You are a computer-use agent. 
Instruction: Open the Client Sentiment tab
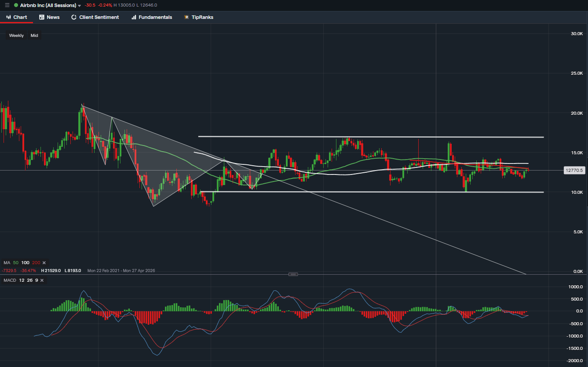pyautogui.click(x=99, y=17)
